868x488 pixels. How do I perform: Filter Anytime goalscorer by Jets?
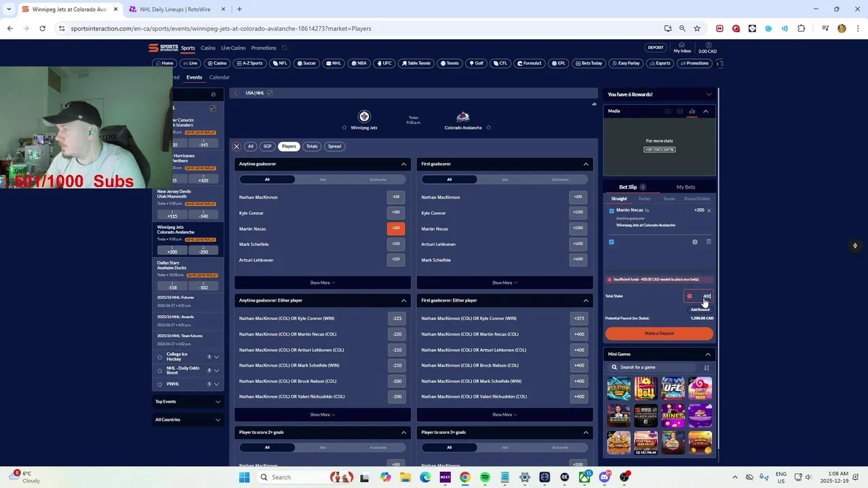(x=323, y=180)
